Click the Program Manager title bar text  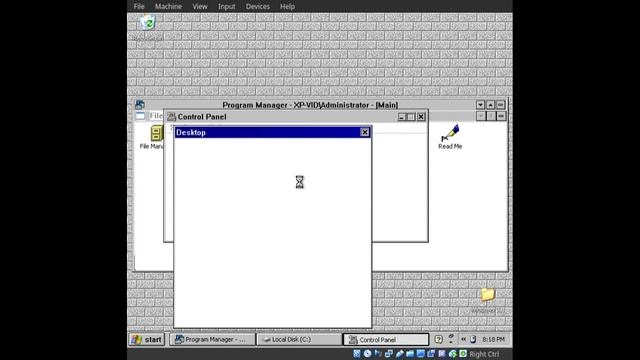[x=310, y=105]
